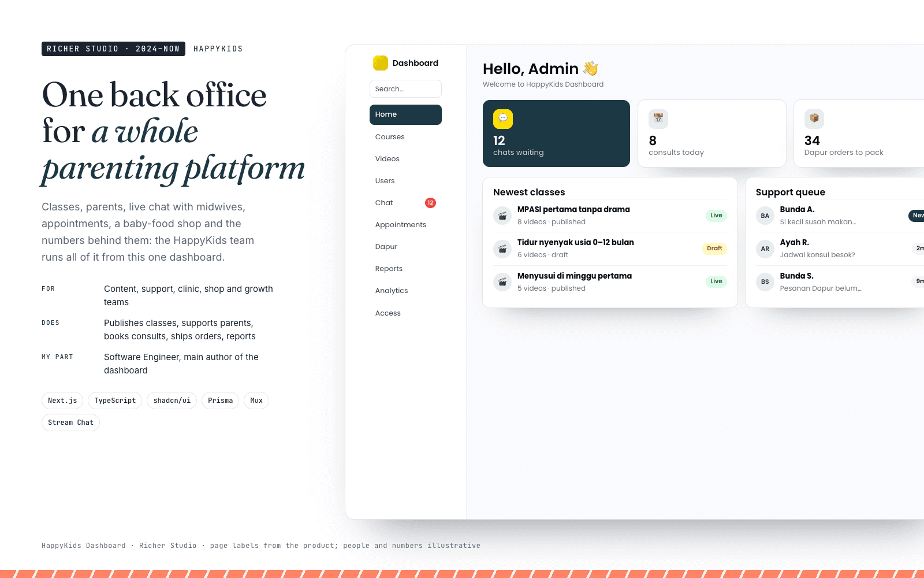924x578 pixels.
Task: Click 'Si kecil susah makan...' preview
Action: [x=818, y=222]
